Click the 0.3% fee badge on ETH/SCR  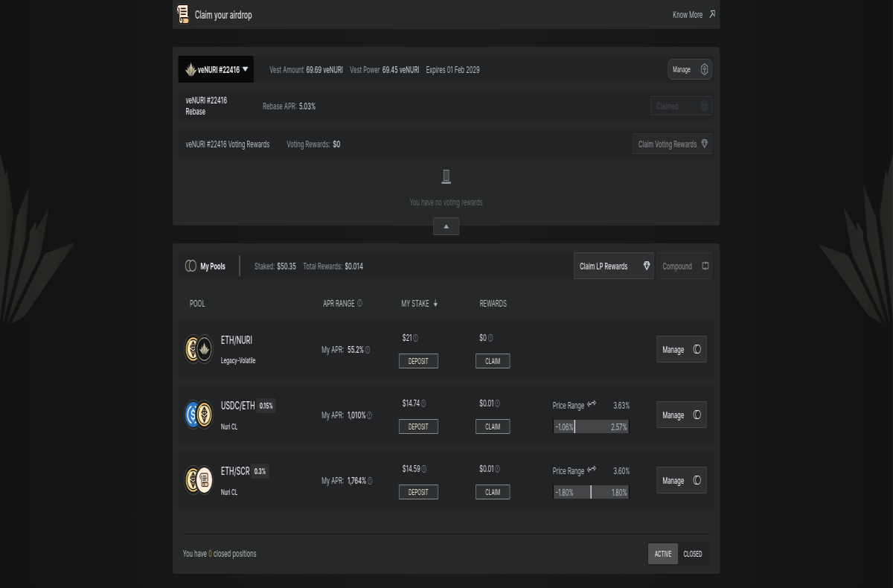(260, 471)
